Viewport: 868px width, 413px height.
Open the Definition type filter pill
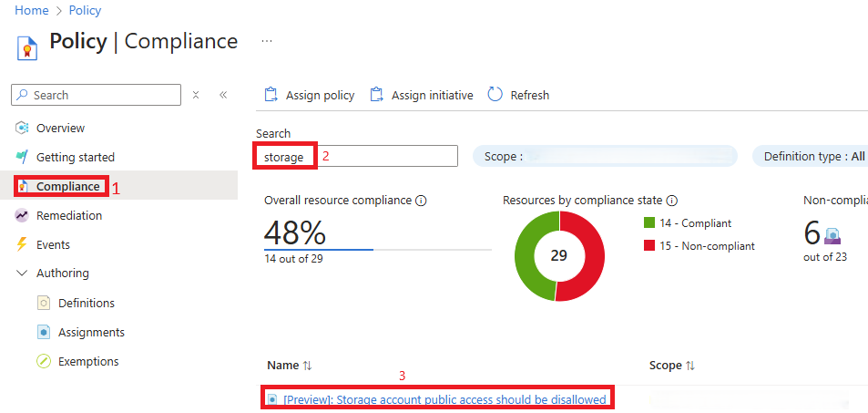point(811,156)
